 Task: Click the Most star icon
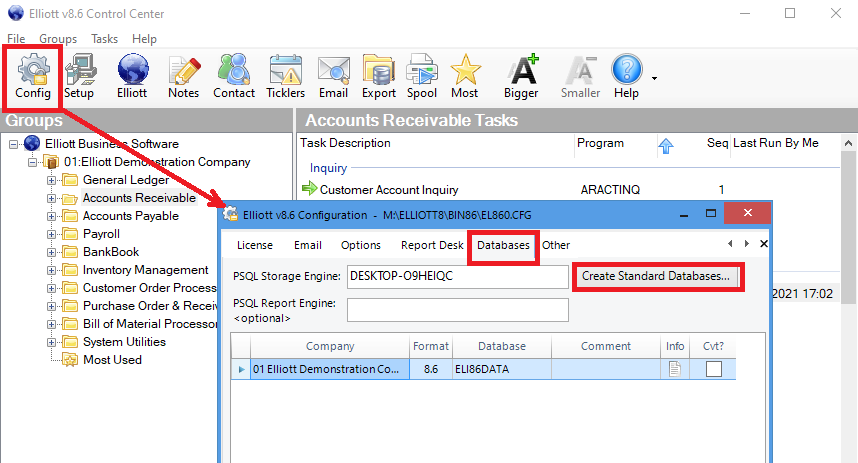coord(465,77)
